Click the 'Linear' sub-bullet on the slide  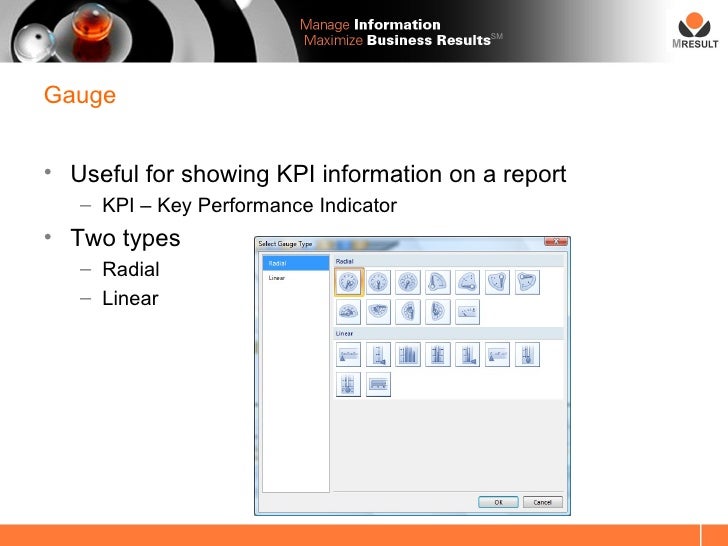[x=130, y=299]
